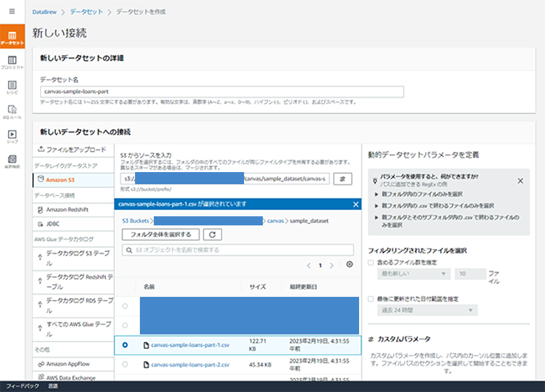The width and height of the screenshot is (545, 392).
Task: Click the DataBrew breadcrumb link
Action: click(44, 12)
